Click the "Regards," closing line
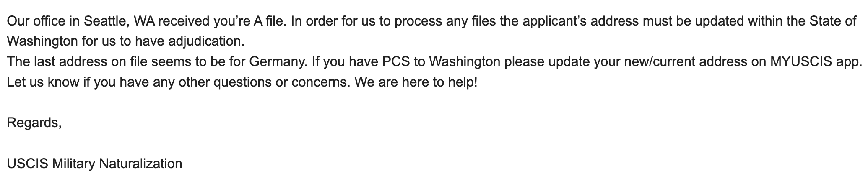The width and height of the screenshot is (868, 179). [x=34, y=123]
